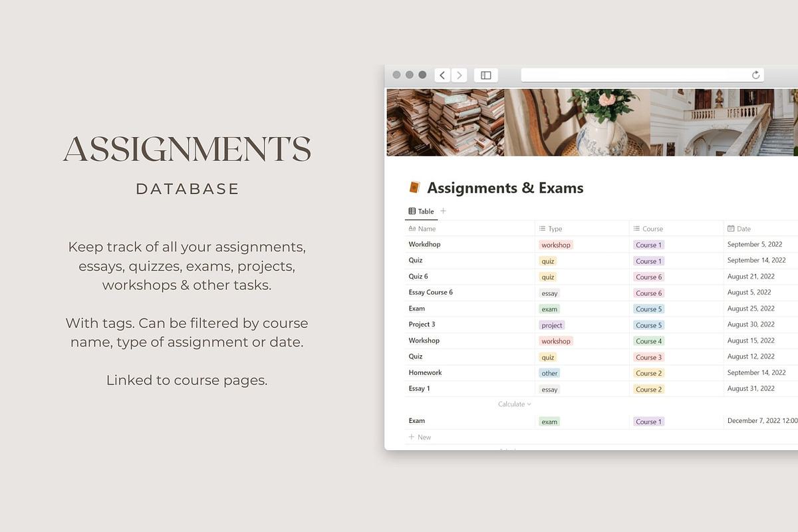This screenshot has height=532, width=798.
Task: Add a new view with the plus icon
Action: [444, 211]
